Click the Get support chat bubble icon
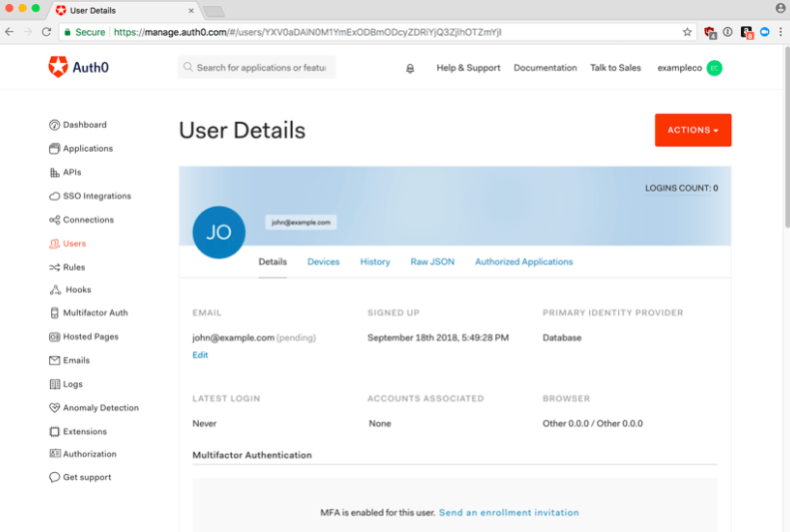Viewport: 790px width, 532px height. pyautogui.click(x=54, y=477)
